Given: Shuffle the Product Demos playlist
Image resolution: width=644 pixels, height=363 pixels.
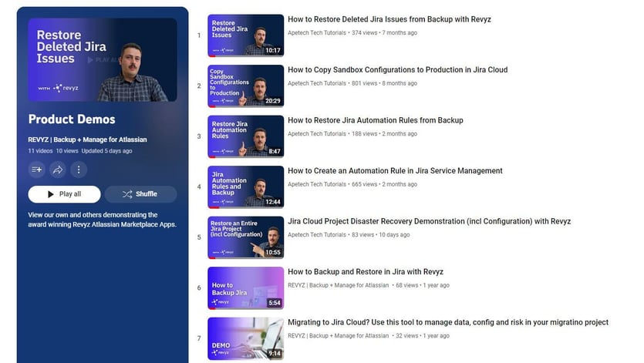Looking at the screenshot, I should pos(140,194).
